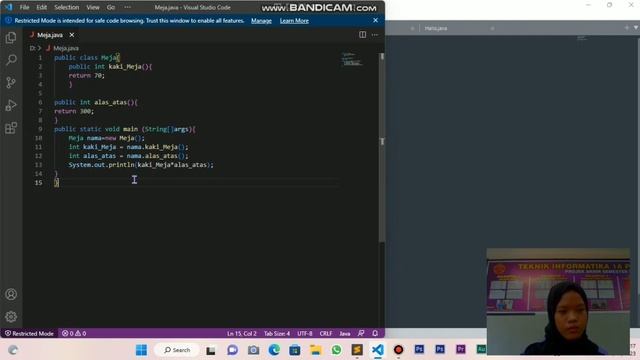The image size is (640, 360).
Task: Open File Explorer from the taskbar
Action: pos(316,350)
